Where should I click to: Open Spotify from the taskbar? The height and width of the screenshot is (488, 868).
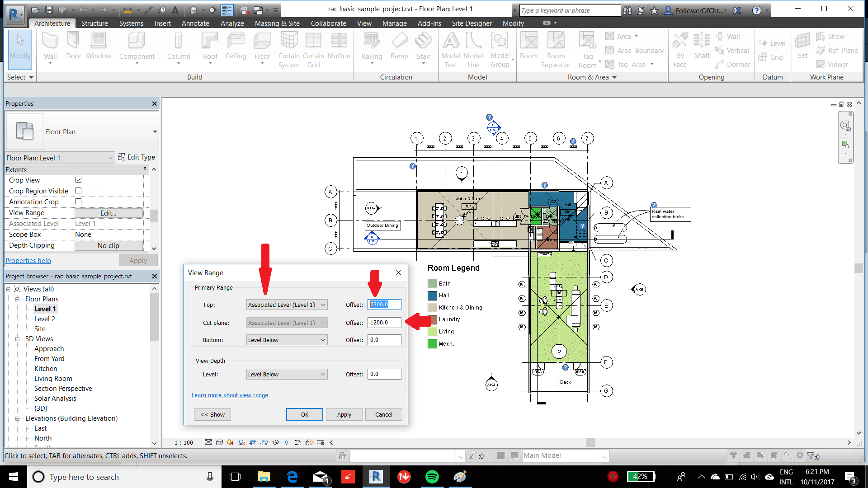click(x=432, y=477)
